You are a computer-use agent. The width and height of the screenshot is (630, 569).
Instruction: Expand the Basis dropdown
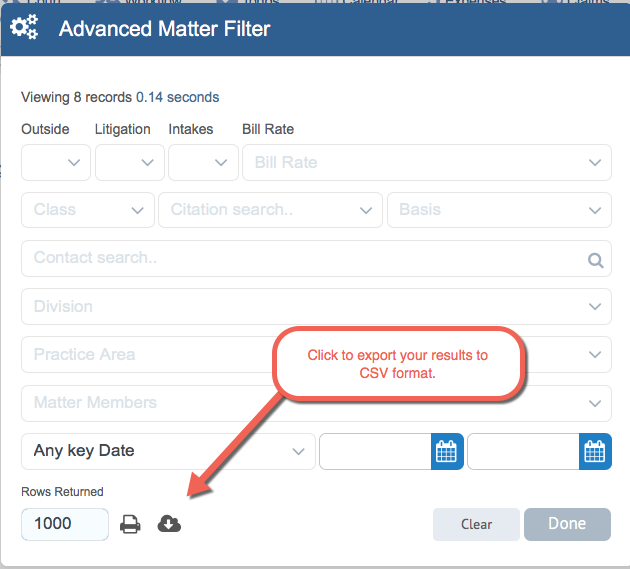click(499, 210)
